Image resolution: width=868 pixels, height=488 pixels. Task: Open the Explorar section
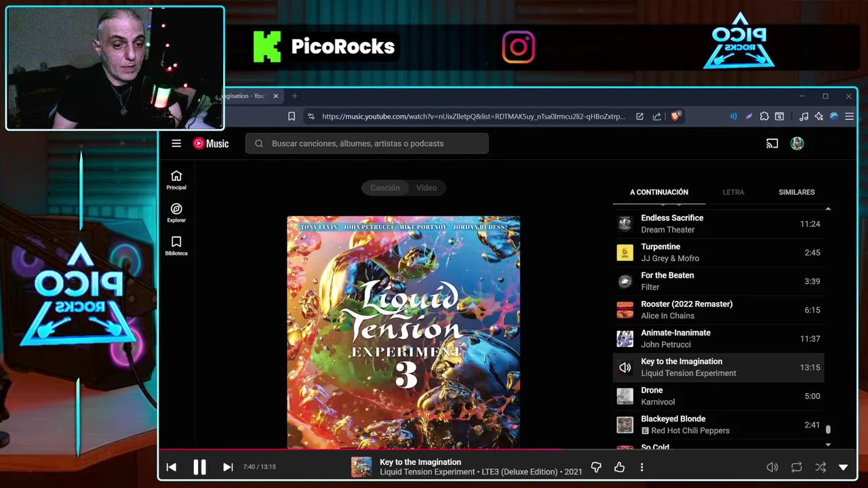tap(176, 213)
